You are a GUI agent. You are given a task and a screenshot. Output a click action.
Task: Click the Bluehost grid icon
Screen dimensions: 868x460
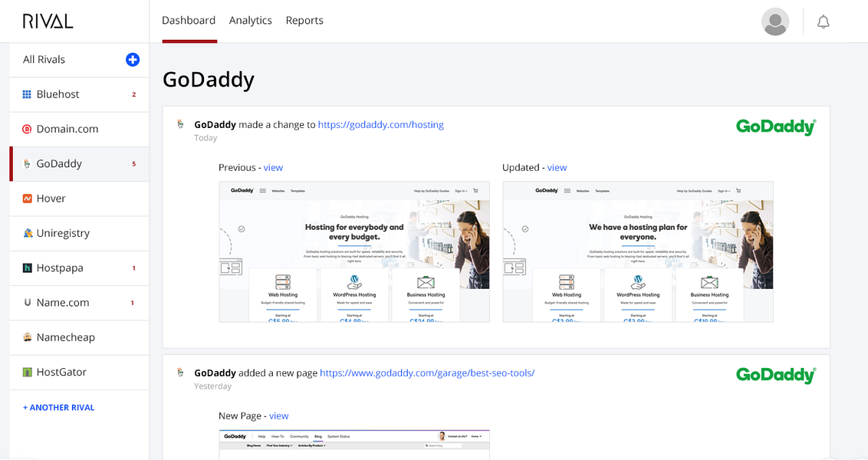click(27, 94)
